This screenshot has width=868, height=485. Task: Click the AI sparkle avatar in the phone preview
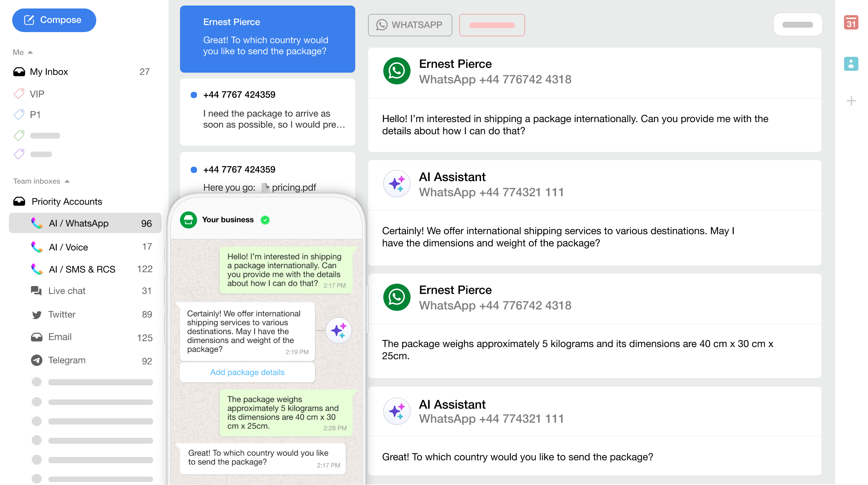coord(338,330)
